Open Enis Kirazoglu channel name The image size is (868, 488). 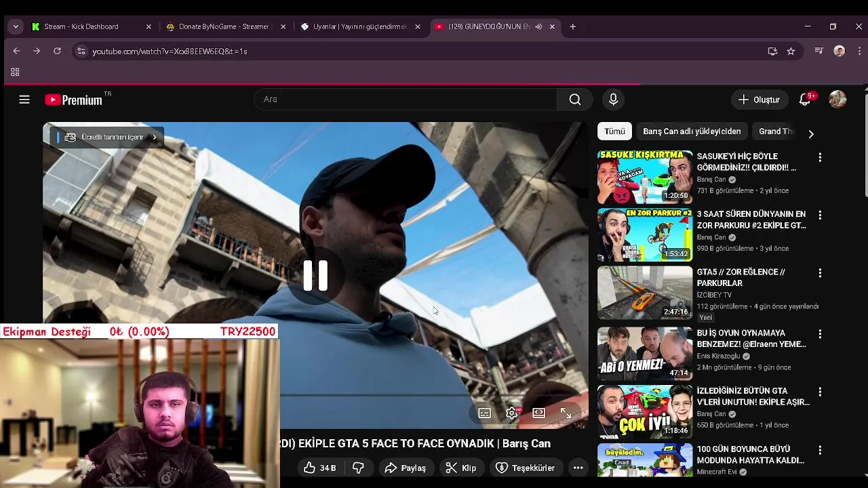719,357
